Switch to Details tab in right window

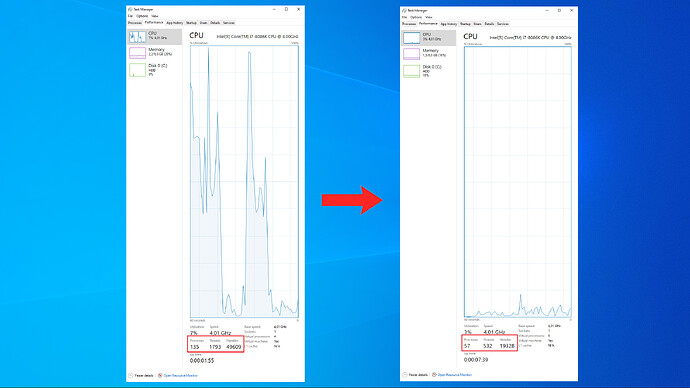tap(489, 24)
